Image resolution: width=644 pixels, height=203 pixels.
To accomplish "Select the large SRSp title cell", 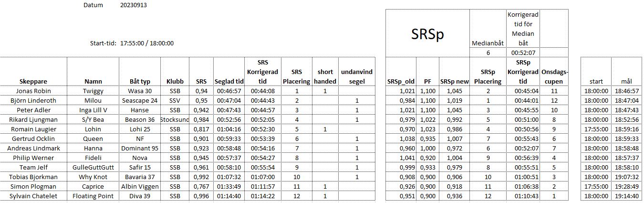I will [427, 33].
